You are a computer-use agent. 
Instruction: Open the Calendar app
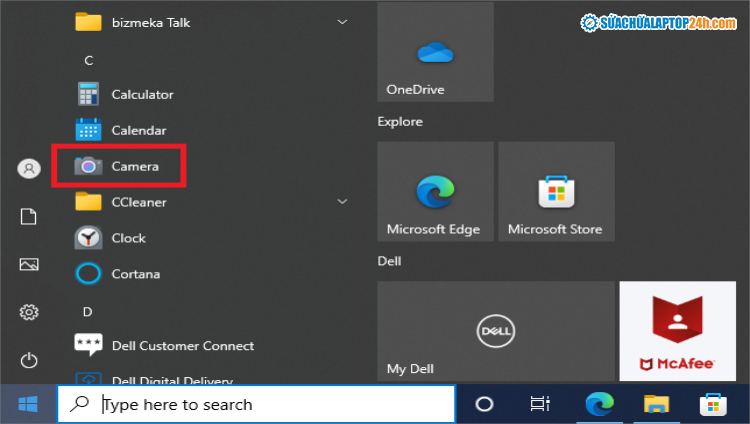pyautogui.click(x=138, y=130)
